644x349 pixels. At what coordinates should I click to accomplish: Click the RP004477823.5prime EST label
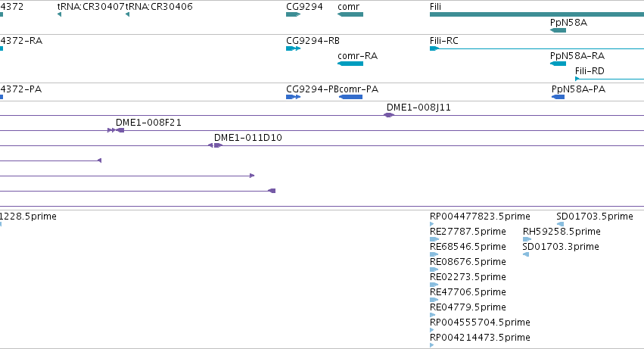[480, 217]
